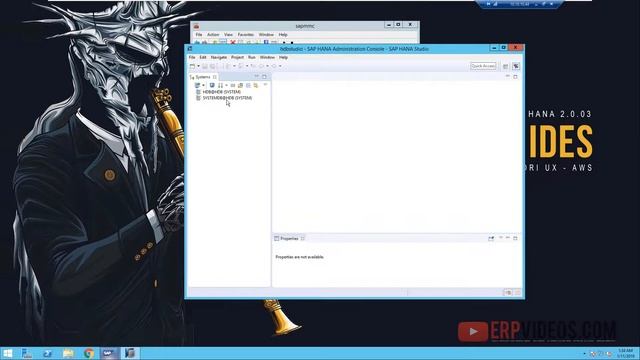Minimize the Systems view panel
The width and height of the screenshot is (640, 360).
point(257,76)
